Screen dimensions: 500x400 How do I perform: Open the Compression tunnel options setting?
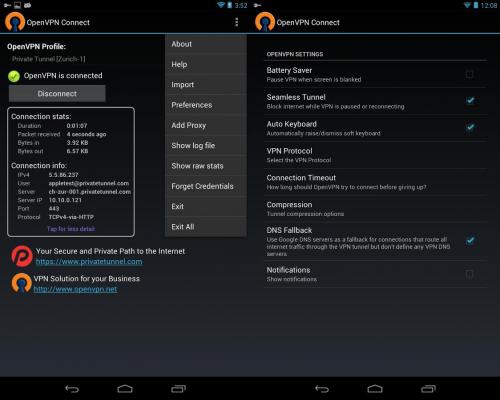tap(376, 209)
